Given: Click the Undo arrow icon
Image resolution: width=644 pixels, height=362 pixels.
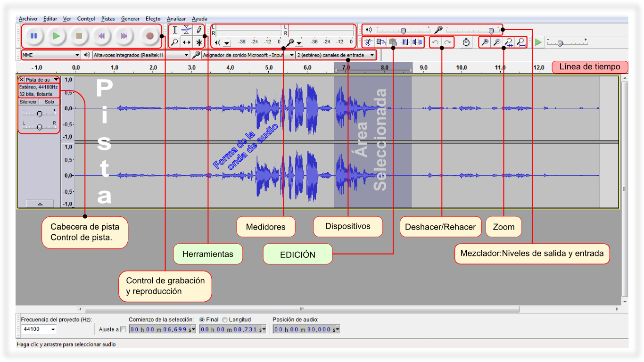Looking at the screenshot, I should (x=436, y=42).
